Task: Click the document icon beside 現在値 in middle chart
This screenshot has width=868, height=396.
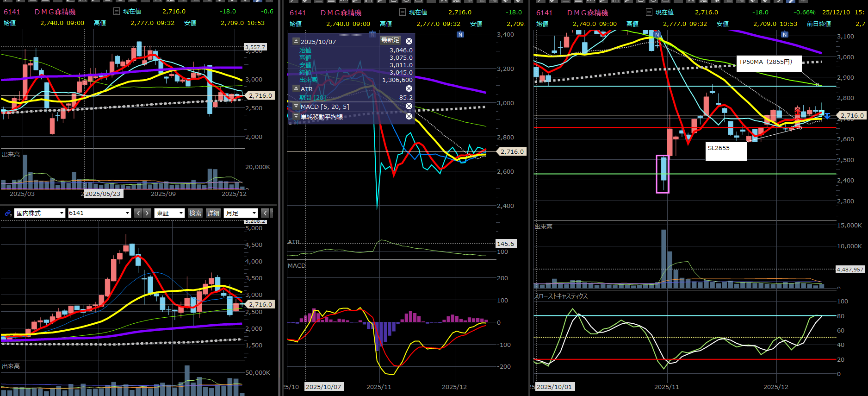Action: [403, 13]
